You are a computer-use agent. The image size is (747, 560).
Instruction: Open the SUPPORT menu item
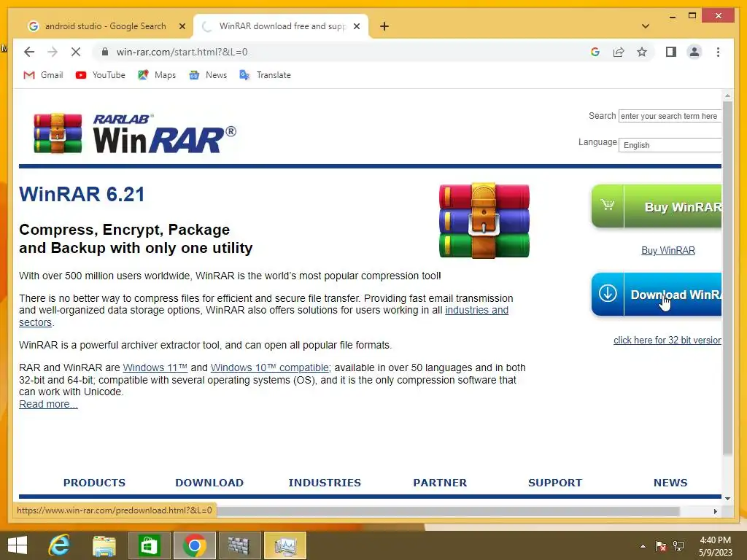(x=555, y=483)
